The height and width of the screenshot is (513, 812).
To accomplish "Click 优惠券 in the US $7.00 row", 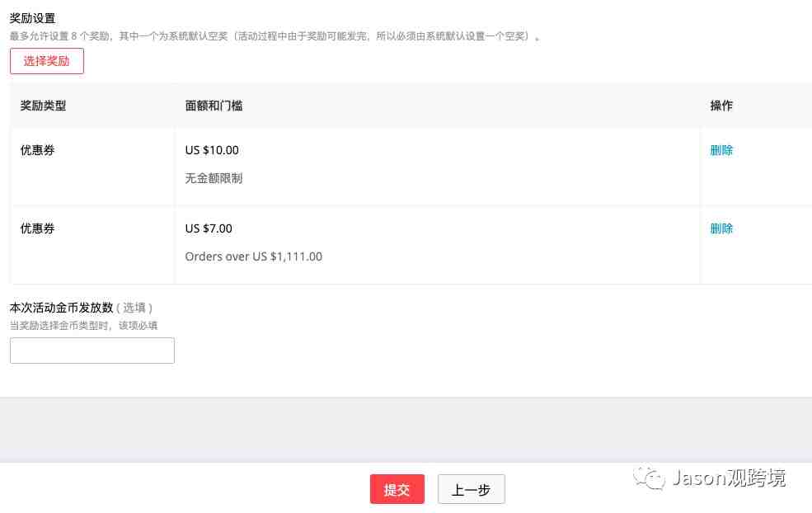I will point(37,228).
